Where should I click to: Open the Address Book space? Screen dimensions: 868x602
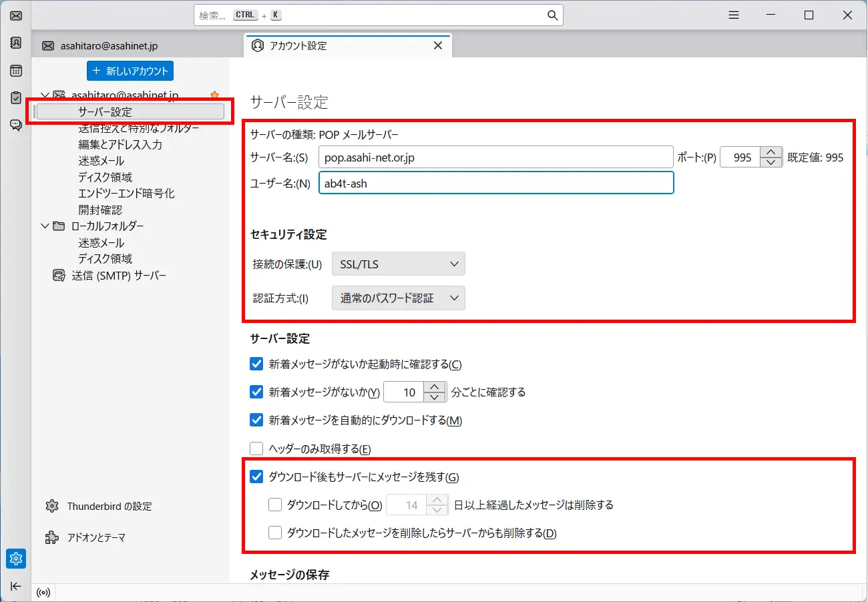coord(15,43)
